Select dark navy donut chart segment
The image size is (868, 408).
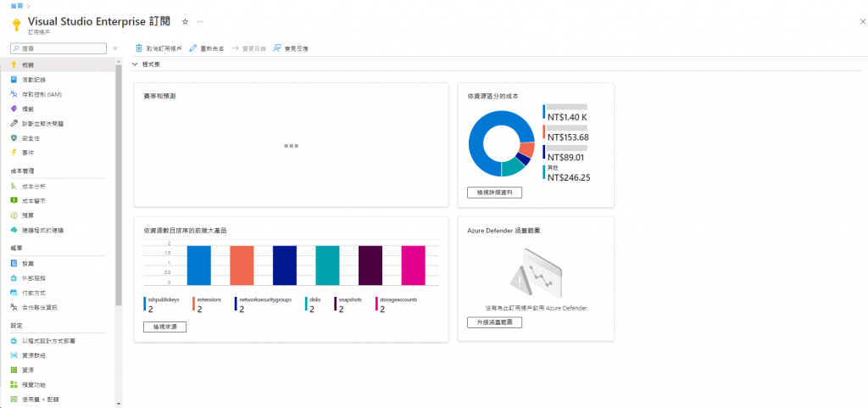pos(523,159)
